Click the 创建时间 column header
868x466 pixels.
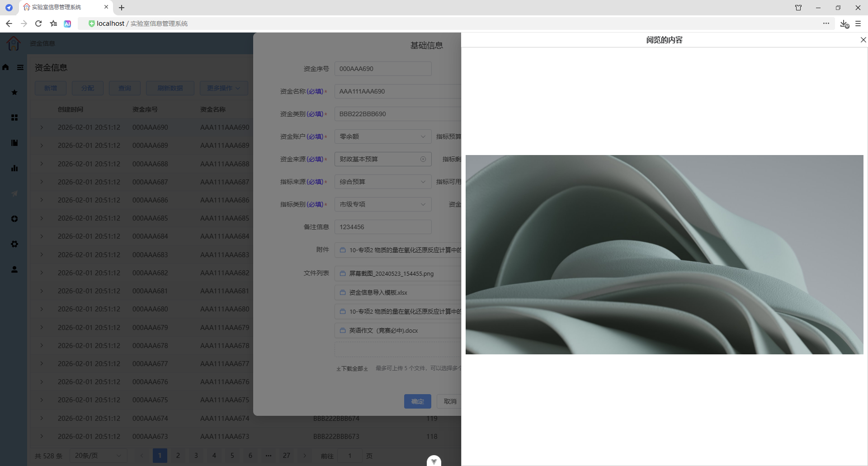point(70,109)
